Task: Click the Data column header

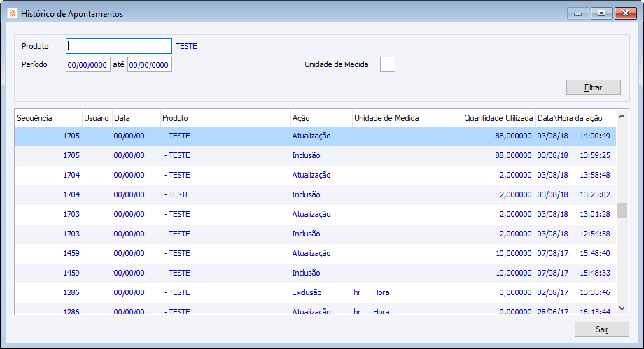Action: coord(136,118)
